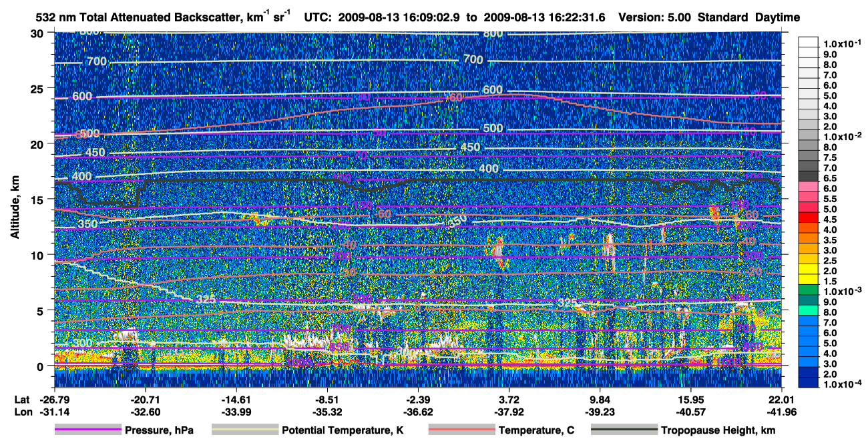Click the white '300' potential temperature contour label

84,343
